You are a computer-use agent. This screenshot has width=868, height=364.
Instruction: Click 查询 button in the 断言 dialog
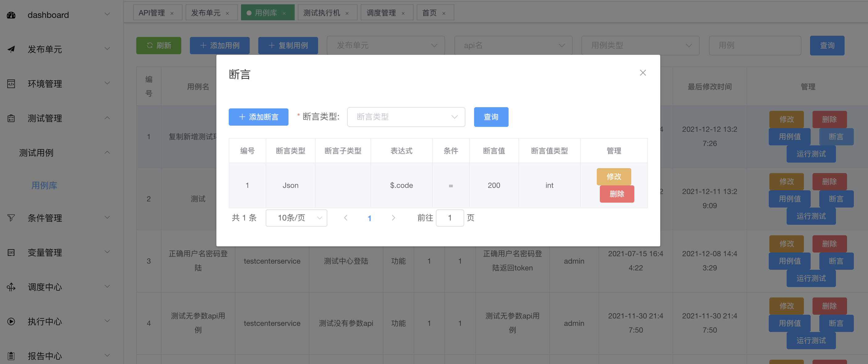[491, 117]
